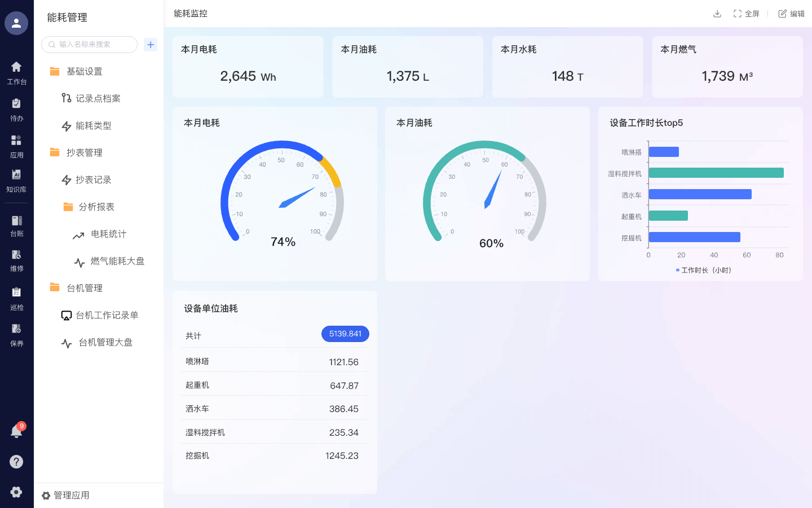Open the notification bell with badge 9
The height and width of the screenshot is (508, 812).
point(16,431)
